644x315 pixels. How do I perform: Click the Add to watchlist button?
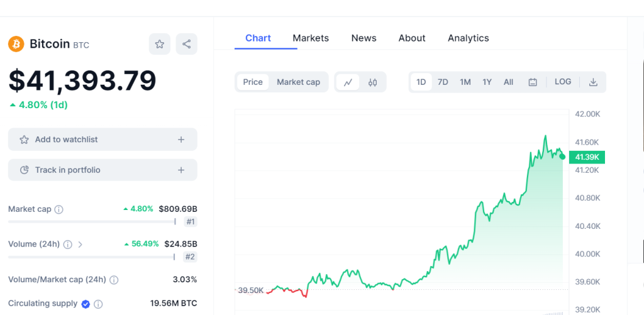(103, 140)
